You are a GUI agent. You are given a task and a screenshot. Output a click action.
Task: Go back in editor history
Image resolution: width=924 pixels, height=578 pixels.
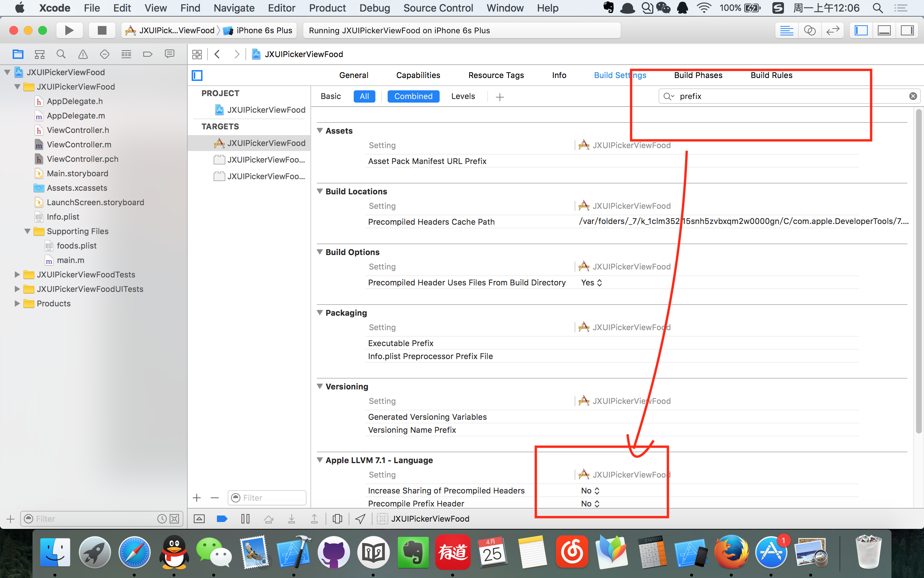point(217,54)
